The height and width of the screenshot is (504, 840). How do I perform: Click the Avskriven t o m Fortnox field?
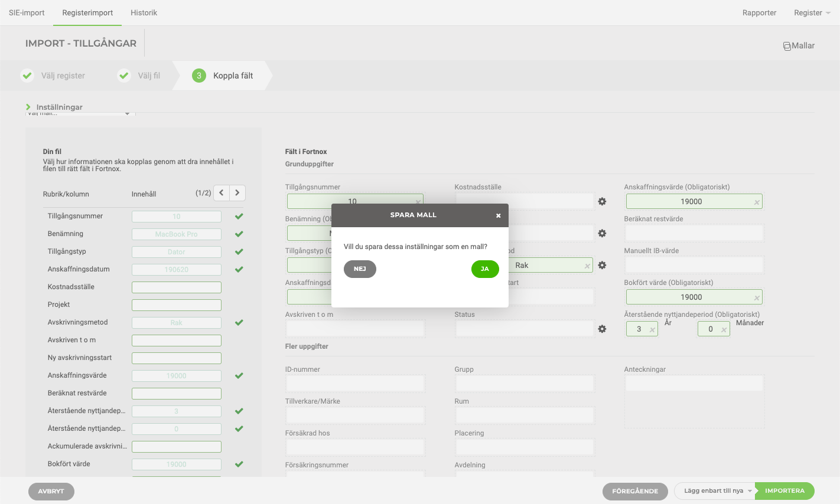(355, 329)
